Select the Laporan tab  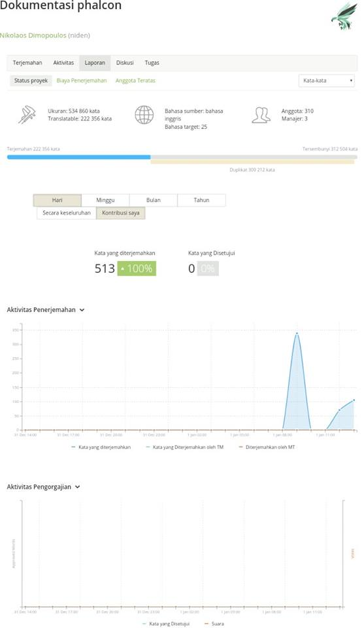tap(95, 63)
